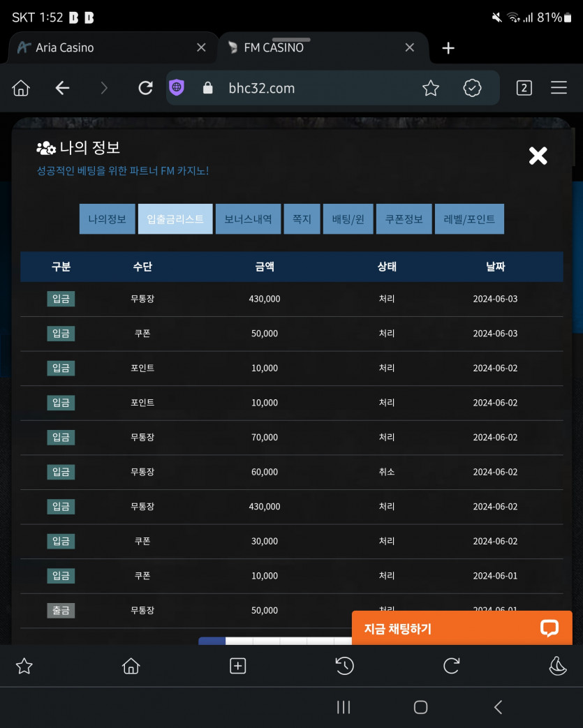This screenshot has width=583, height=728.
Task: Open the 레벨/포인트 tab
Action: pos(469,218)
